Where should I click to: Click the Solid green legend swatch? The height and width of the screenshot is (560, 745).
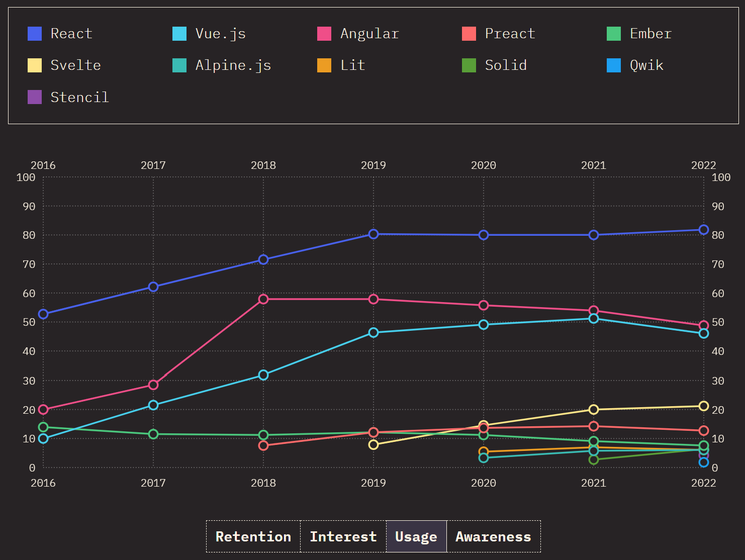[469, 65]
